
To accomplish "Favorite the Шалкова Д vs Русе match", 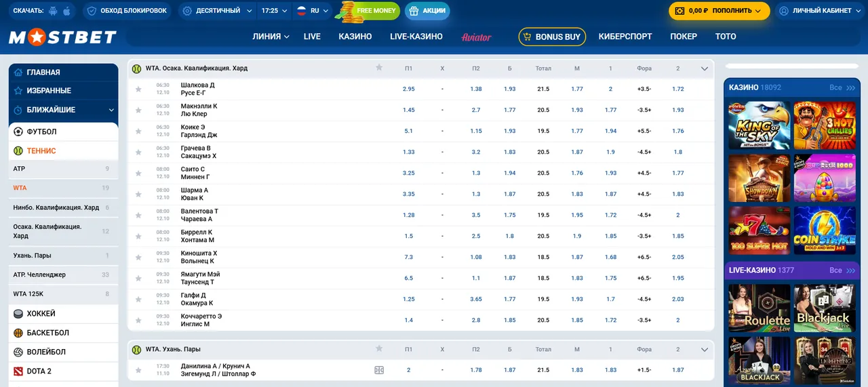I will (138, 89).
